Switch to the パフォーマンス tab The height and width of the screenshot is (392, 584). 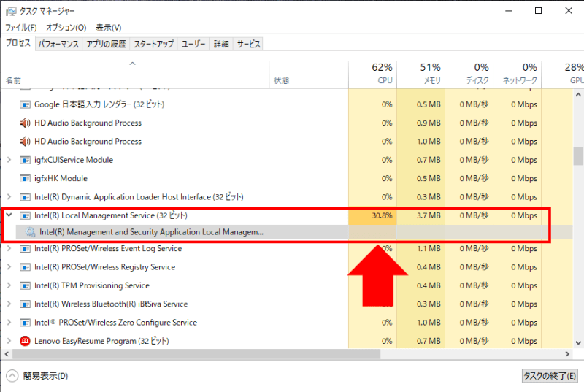[58, 44]
